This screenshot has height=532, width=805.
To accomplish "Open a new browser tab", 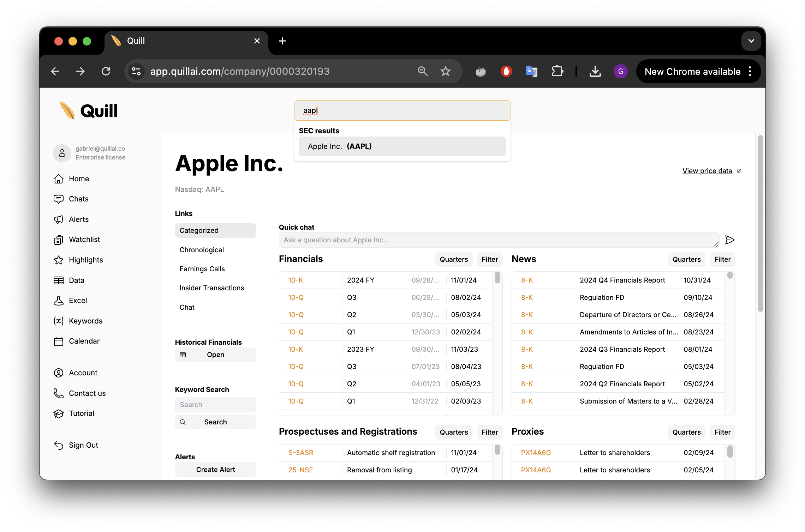I will pos(282,41).
